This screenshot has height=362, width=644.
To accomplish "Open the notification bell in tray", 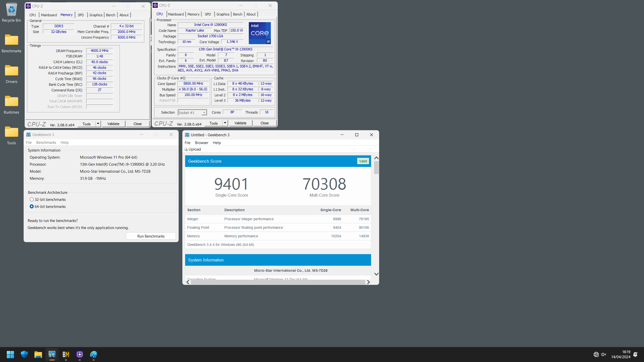I will 635,354.
